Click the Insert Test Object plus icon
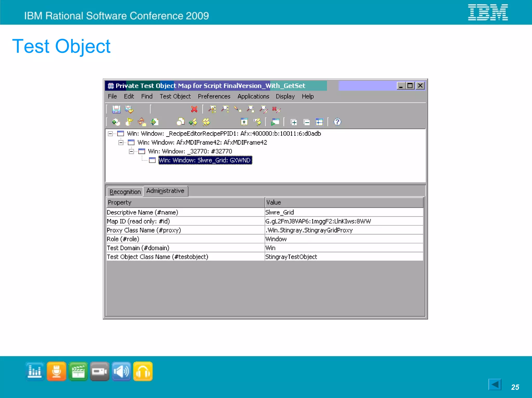 pos(116,122)
